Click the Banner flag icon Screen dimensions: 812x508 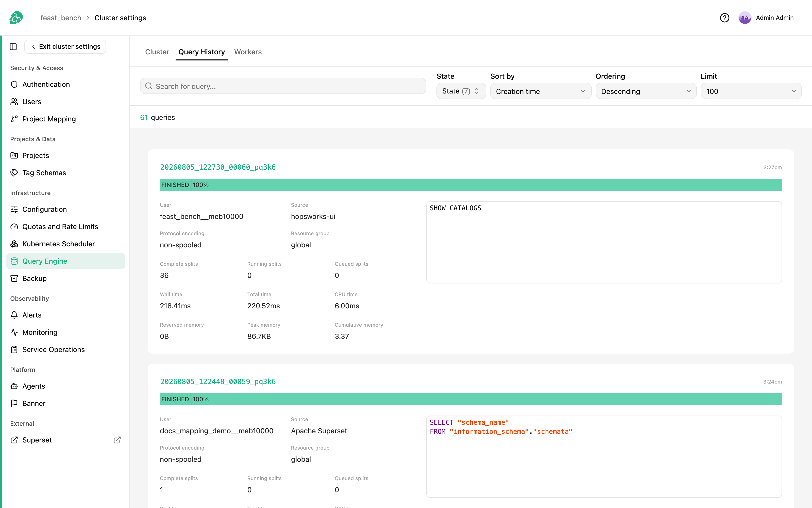tap(14, 403)
